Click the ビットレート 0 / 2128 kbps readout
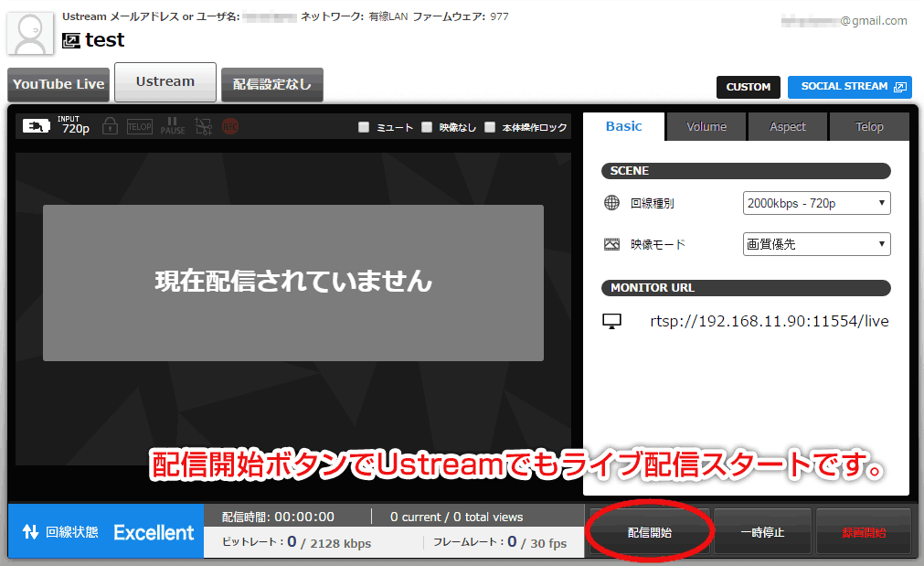 tap(296, 542)
